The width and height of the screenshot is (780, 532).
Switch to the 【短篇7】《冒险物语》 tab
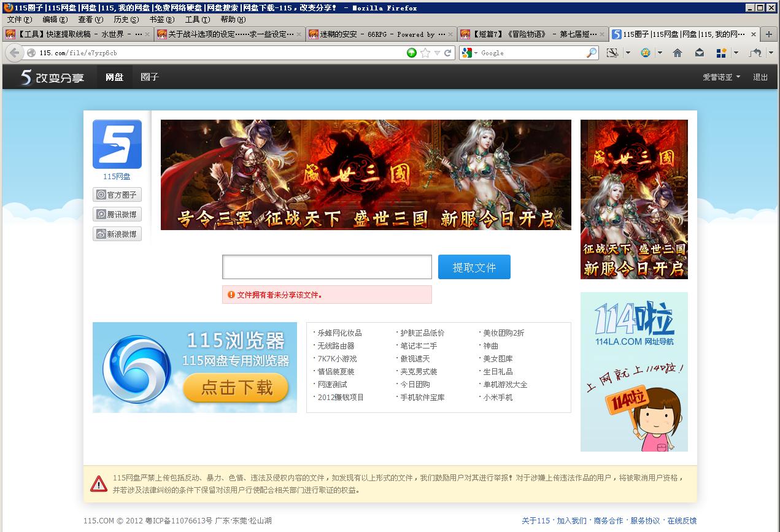coord(532,34)
